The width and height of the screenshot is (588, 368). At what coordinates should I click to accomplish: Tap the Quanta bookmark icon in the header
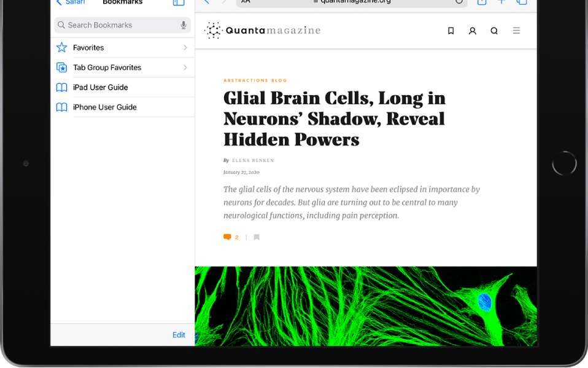(x=451, y=31)
